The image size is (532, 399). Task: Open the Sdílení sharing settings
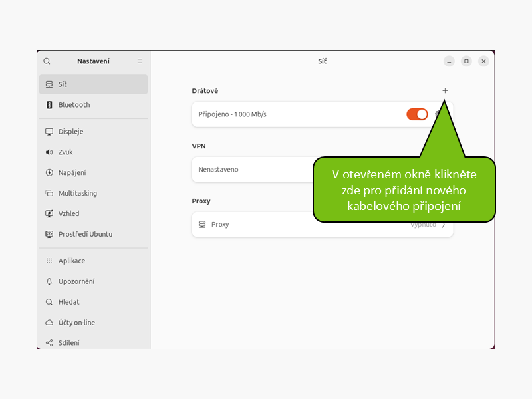(x=93, y=343)
